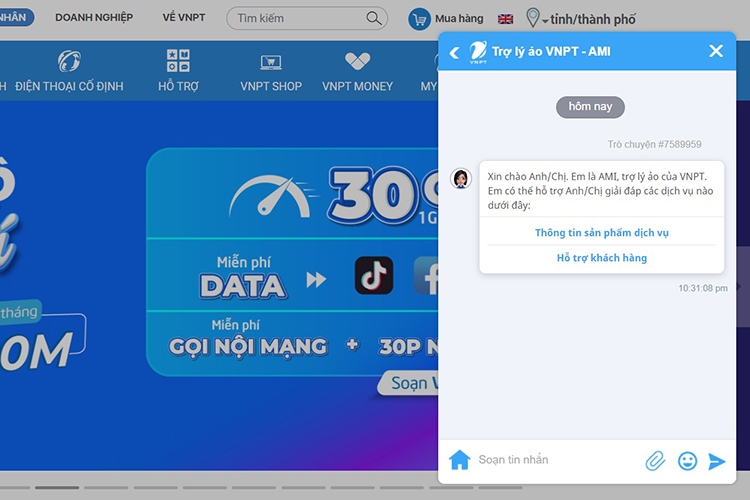Image resolution: width=750 pixels, height=500 pixels.
Task: Click Trò chuyện #7589959 text
Action: 654,144
